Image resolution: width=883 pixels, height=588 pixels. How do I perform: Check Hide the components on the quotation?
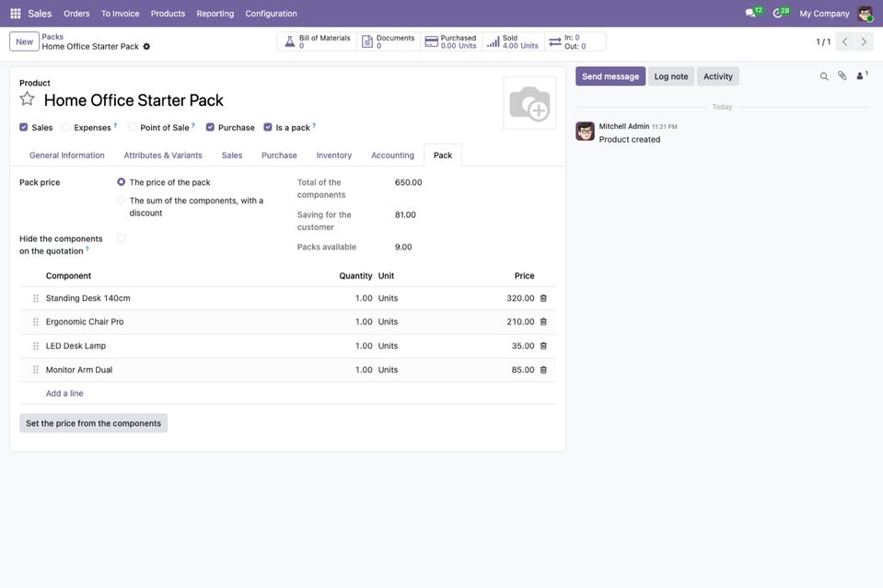pos(121,238)
